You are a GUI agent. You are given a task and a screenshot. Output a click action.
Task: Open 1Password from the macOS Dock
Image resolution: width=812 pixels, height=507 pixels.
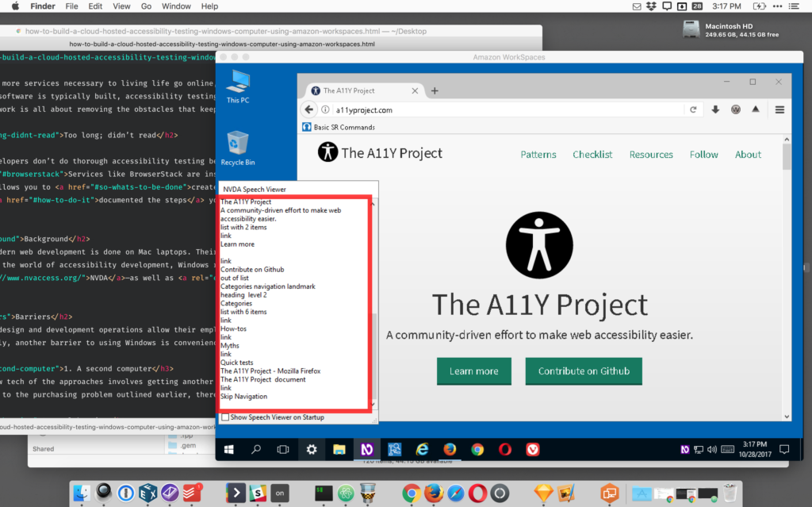pos(126,493)
